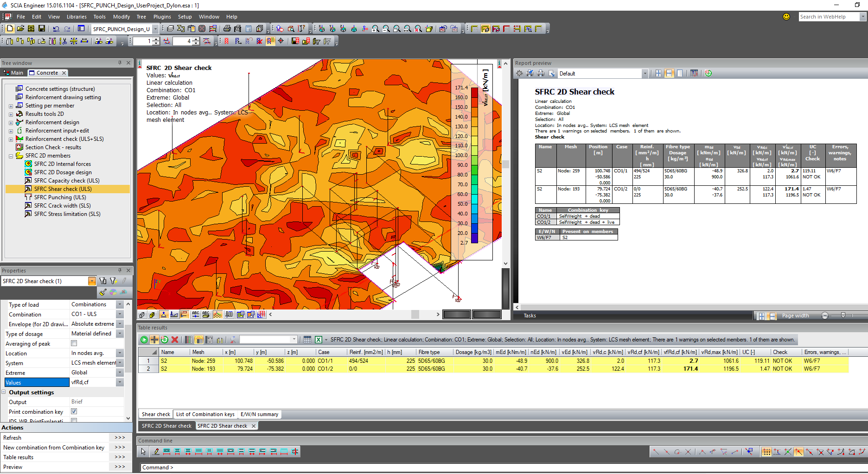
Task: Close the Concrete tree tab
Action: pyautogui.click(x=64, y=73)
